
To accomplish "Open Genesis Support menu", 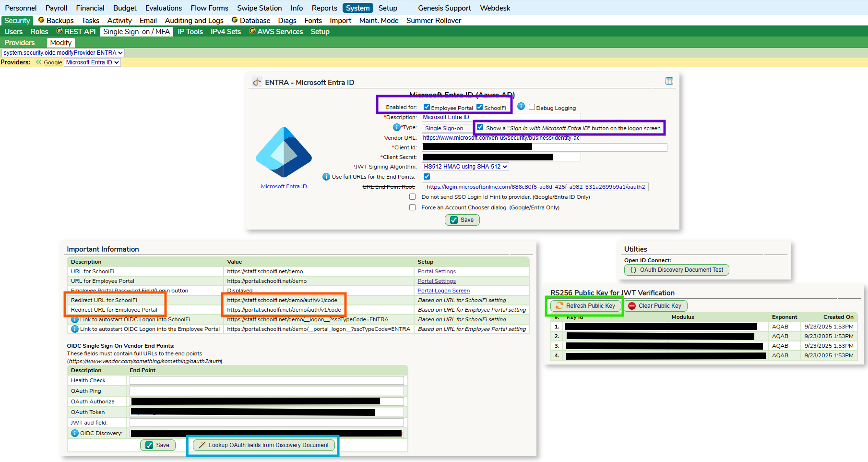I will click(444, 8).
